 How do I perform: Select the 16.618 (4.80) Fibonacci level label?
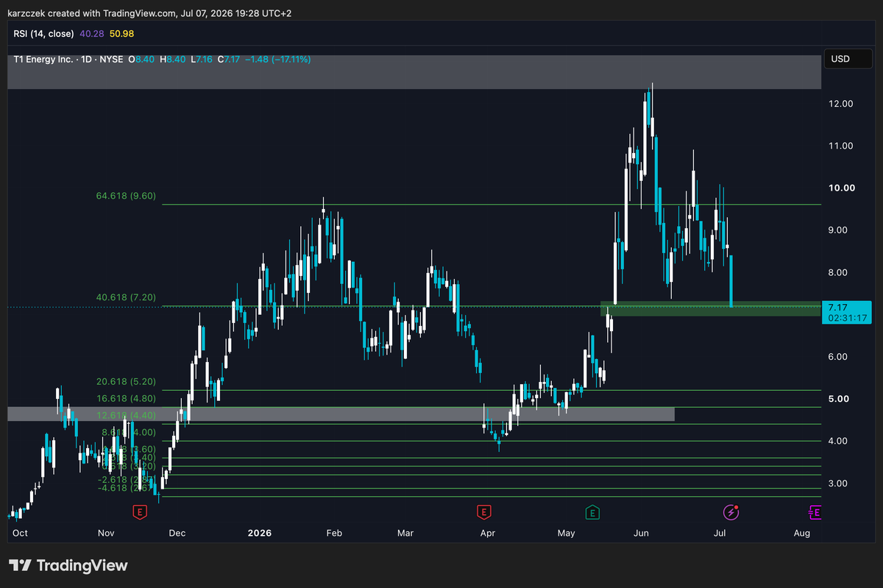[126, 398]
